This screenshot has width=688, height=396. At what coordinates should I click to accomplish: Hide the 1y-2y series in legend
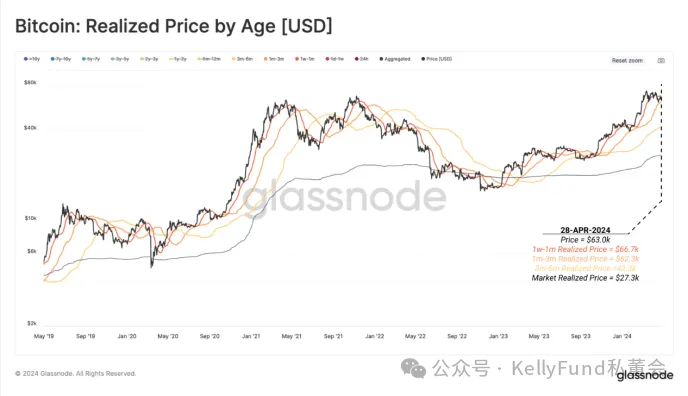(x=178, y=59)
